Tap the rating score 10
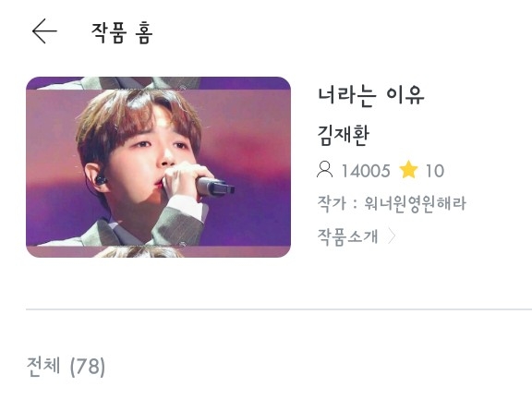This screenshot has width=532, height=399. [x=435, y=171]
